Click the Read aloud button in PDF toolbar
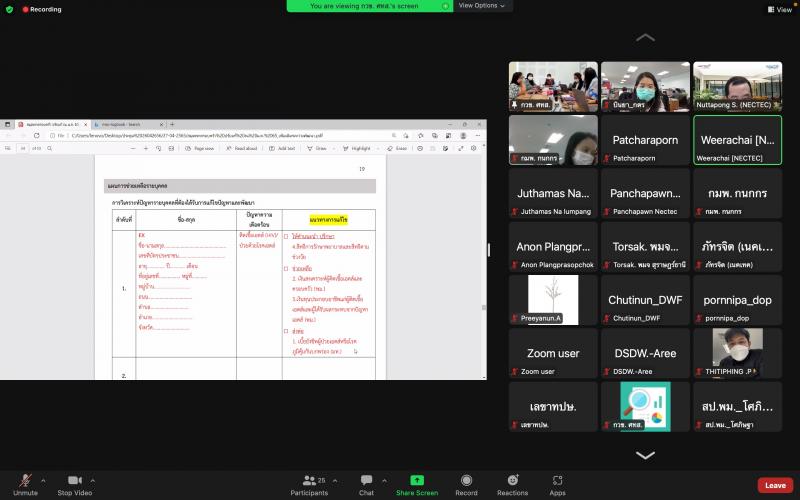 (241, 148)
